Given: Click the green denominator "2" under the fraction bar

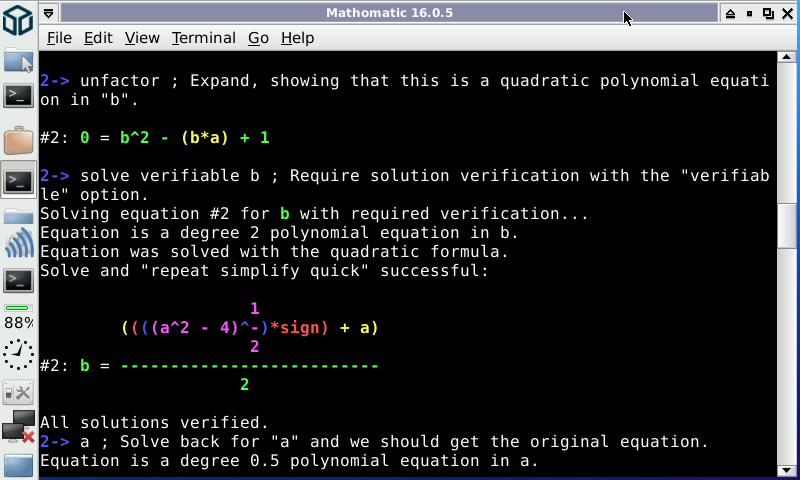Looking at the screenshot, I should coord(244,385).
